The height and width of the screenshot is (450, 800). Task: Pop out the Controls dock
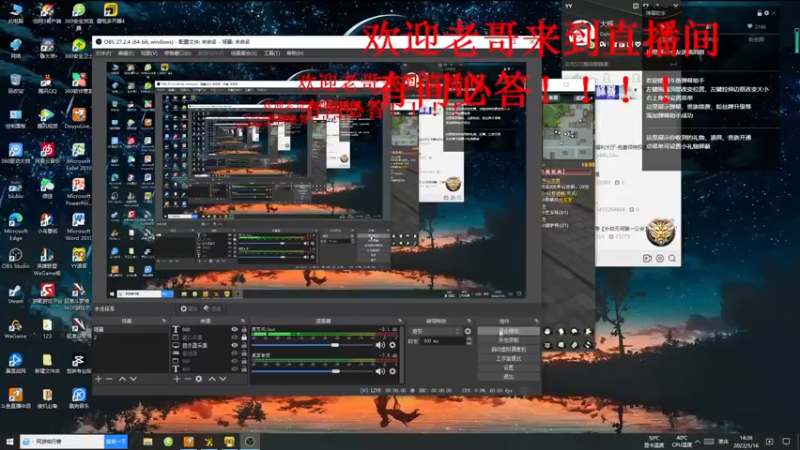click(x=536, y=321)
